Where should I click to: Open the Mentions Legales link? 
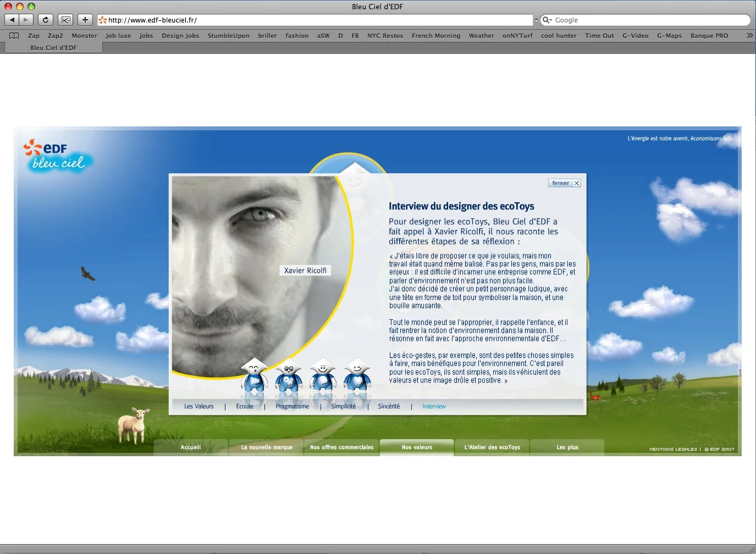[x=673, y=449]
